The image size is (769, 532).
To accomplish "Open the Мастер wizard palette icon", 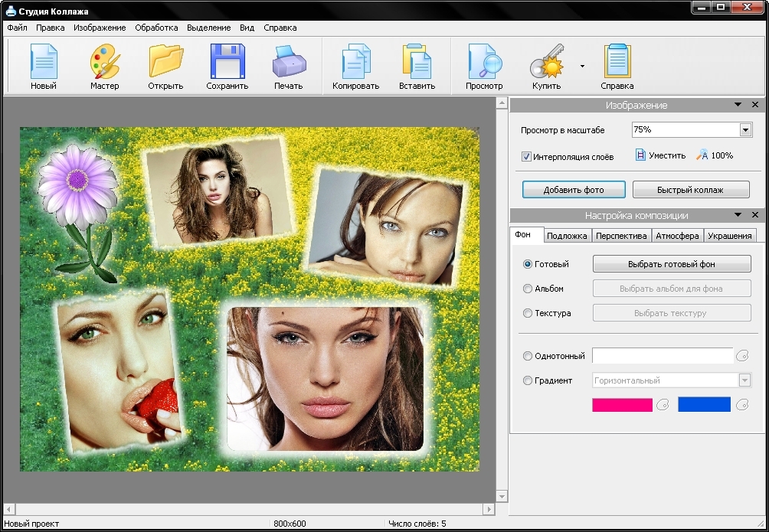I will [x=104, y=62].
